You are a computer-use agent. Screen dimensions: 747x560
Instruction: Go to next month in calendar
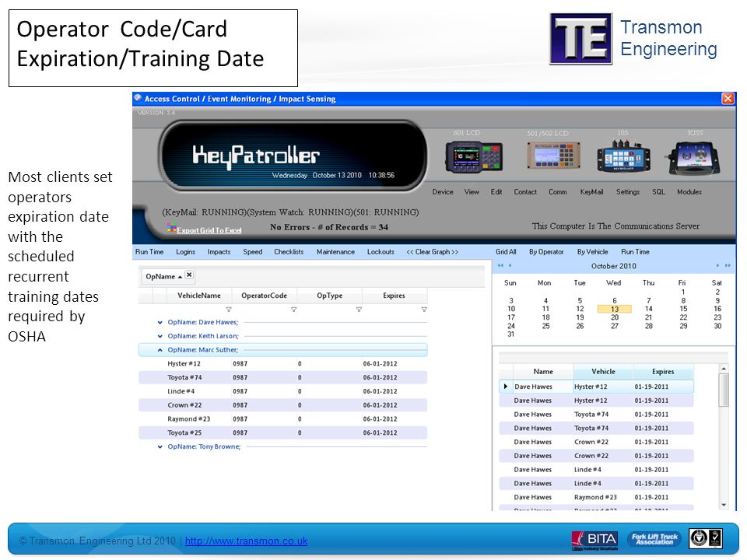(x=717, y=265)
